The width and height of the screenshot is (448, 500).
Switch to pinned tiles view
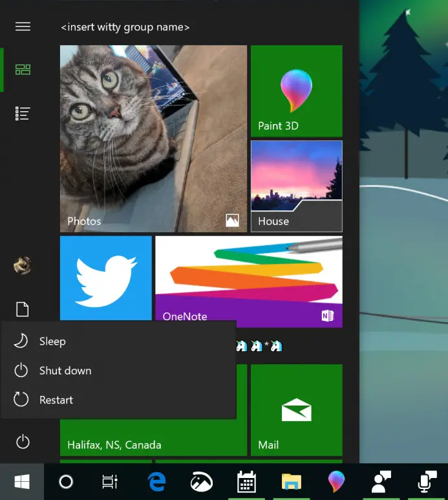[x=23, y=69]
